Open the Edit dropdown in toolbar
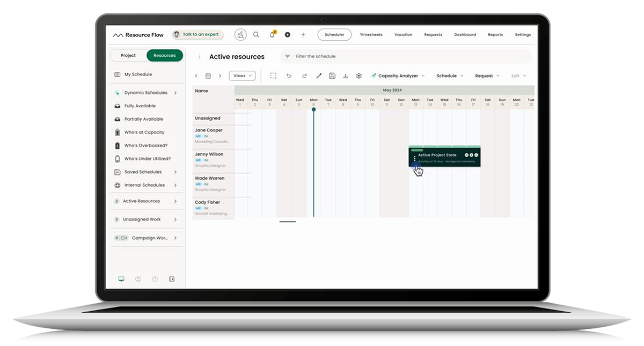The height and width of the screenshot is (346, 644). [518, 76]
